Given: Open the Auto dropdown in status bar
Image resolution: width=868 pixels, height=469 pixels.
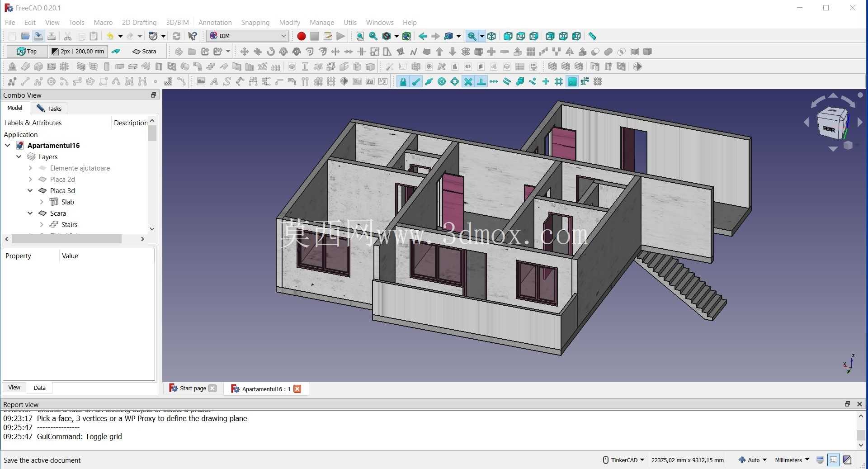Looking at the screenshot, I should tap(753, 460).
